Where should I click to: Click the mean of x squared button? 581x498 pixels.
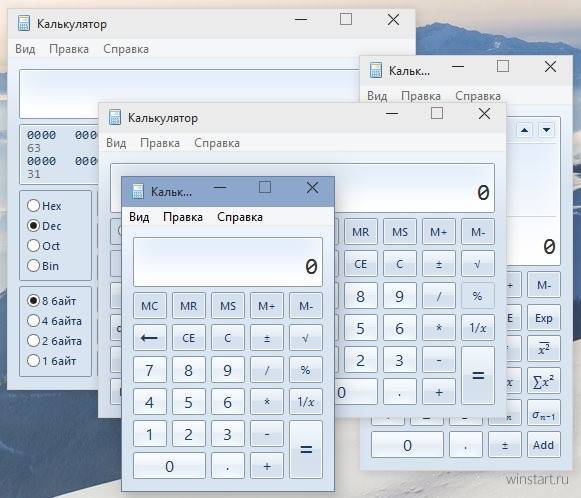[544, 349]
